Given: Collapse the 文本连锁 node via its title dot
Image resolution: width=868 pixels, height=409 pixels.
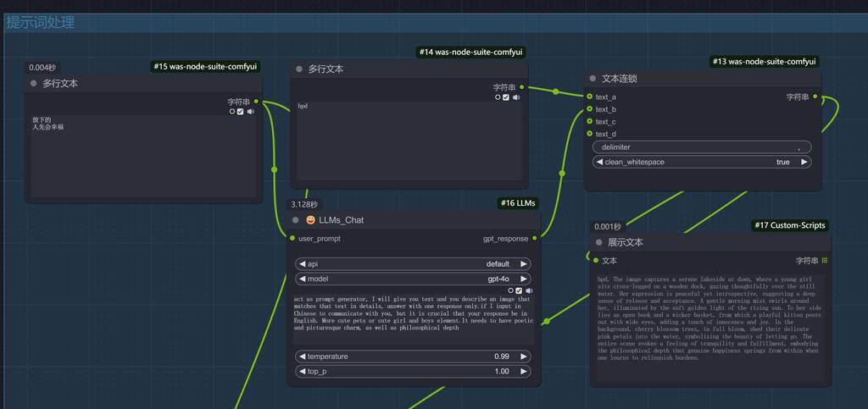Looking at the screenshot, I should [x=593, y=79].
